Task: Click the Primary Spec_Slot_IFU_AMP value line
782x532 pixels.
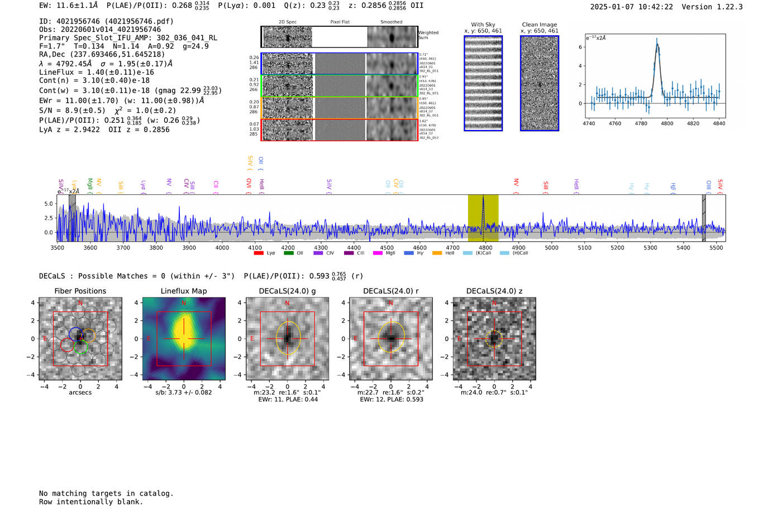Action: [x=128, y=38]
